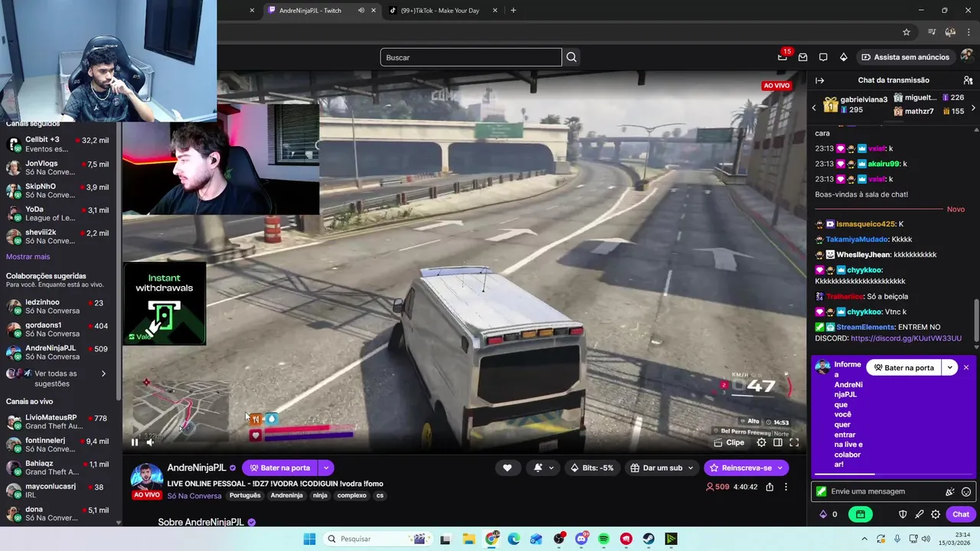Click Assista sem anúncios button
980x551 pixels.
(905, 57)
